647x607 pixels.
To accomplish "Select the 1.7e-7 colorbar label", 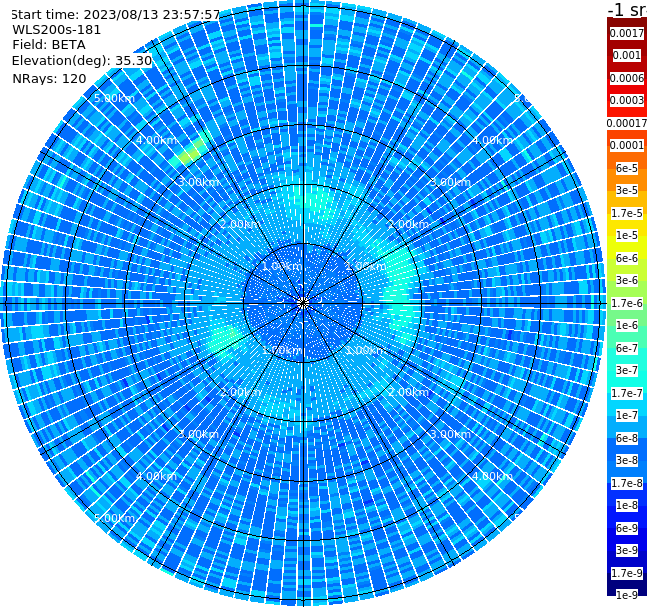I will click(627, 393).
